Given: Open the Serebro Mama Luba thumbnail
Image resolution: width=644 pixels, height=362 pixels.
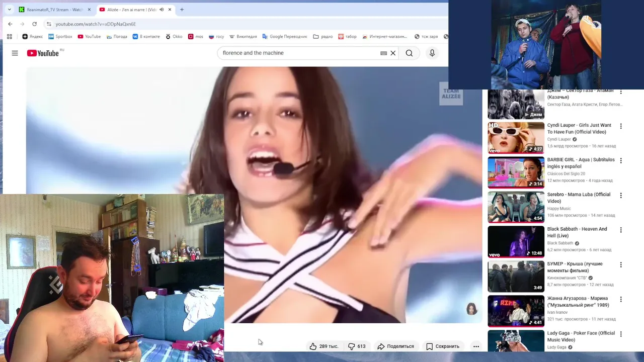Looking at the screenshot, I should pyautogui.click(x=516, y=207).
